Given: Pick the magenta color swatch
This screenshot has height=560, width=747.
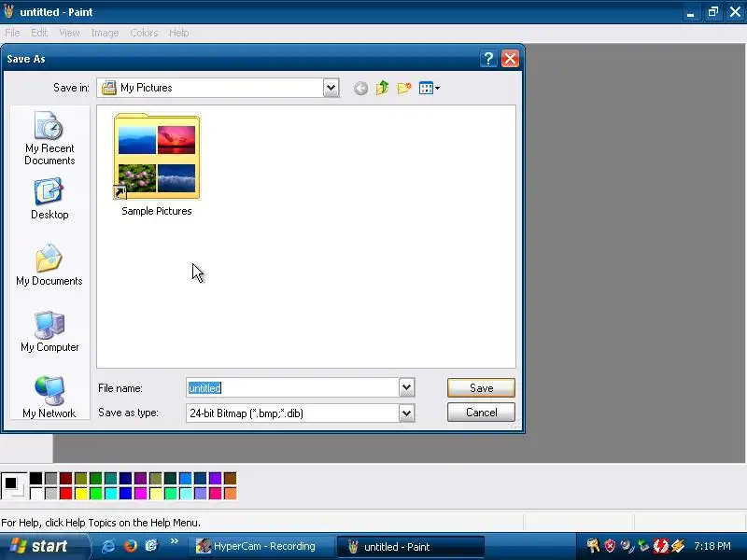Looking at the screenshot, I should 141,493.
